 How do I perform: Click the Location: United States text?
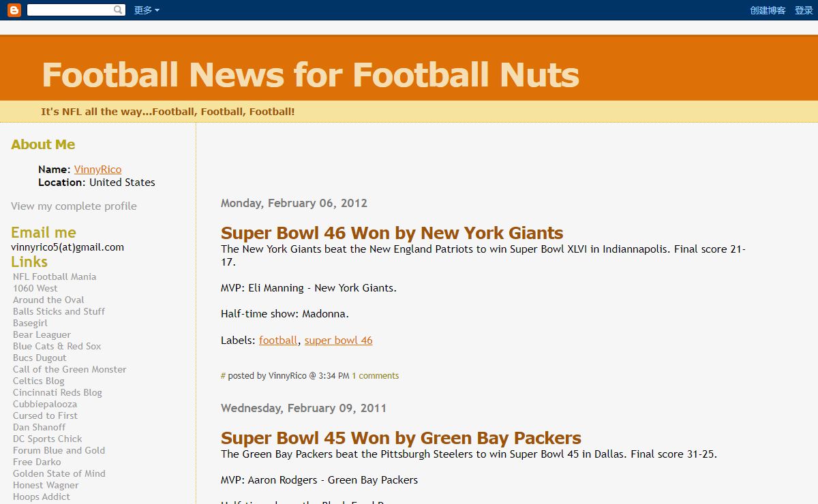coord(97,183)
